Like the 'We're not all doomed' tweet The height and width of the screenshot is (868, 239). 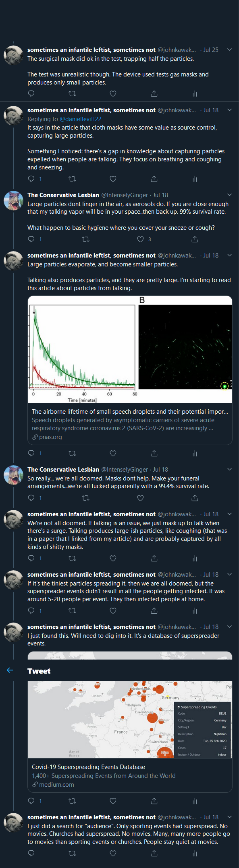[x=113, y=558]
